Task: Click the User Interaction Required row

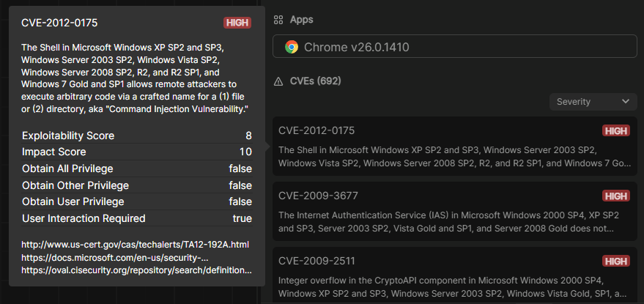Action: pos(137,218)
